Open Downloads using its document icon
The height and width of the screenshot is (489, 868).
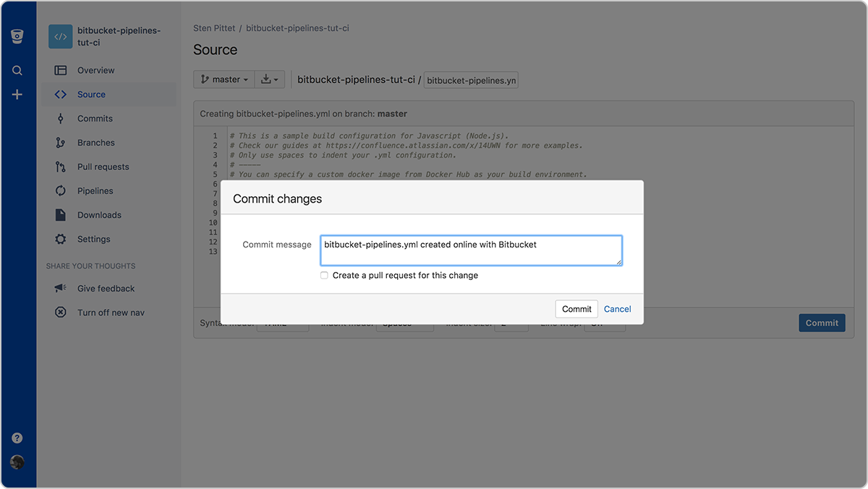[60, 215]
